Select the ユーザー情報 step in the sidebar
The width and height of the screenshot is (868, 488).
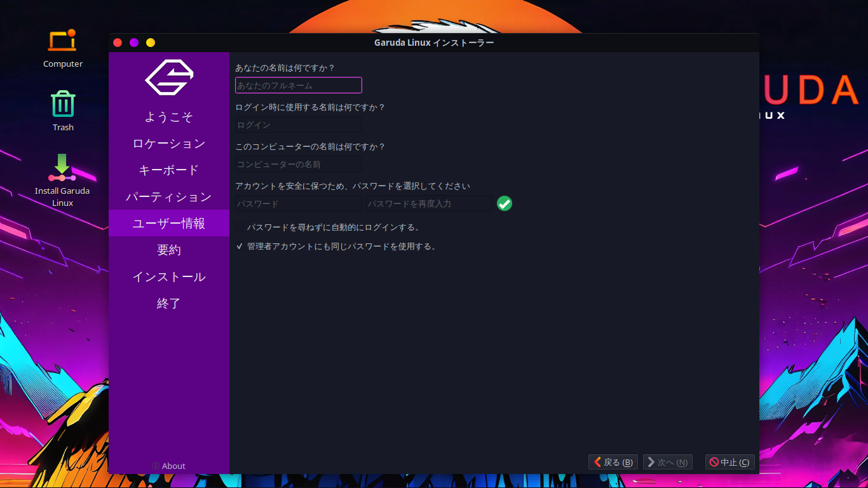pos(169,224)
